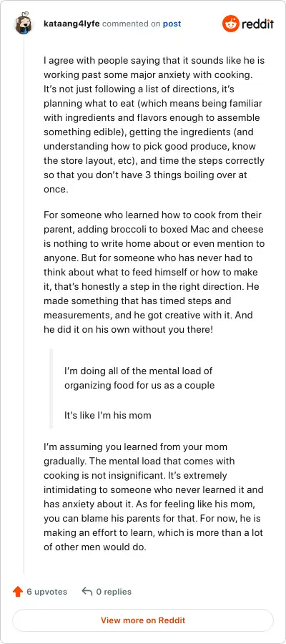286x644 pixels.
Task: Upvote the comment with the orange arrow
Action: [18, 592]
